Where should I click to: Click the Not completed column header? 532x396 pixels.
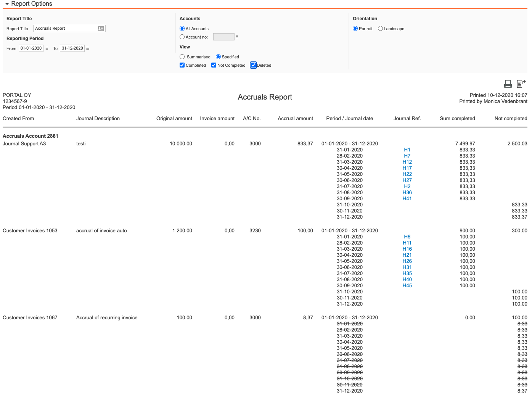click(x=511, y=119)
